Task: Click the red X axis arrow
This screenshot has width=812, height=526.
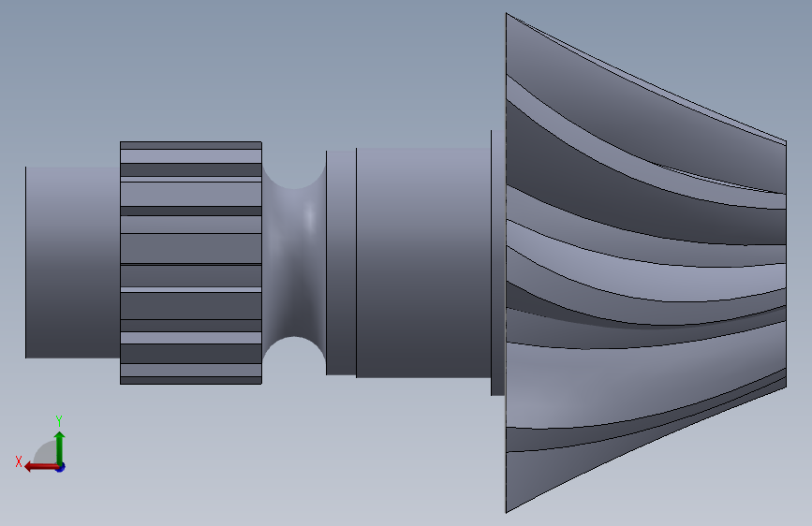Action: tap(41, 467)
